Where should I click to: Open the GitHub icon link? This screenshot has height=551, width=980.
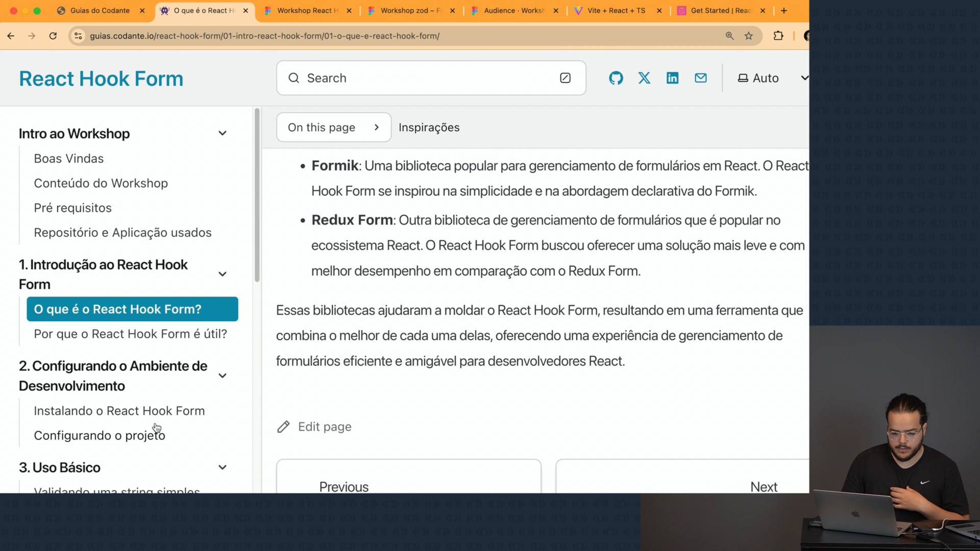click(616, 78)
